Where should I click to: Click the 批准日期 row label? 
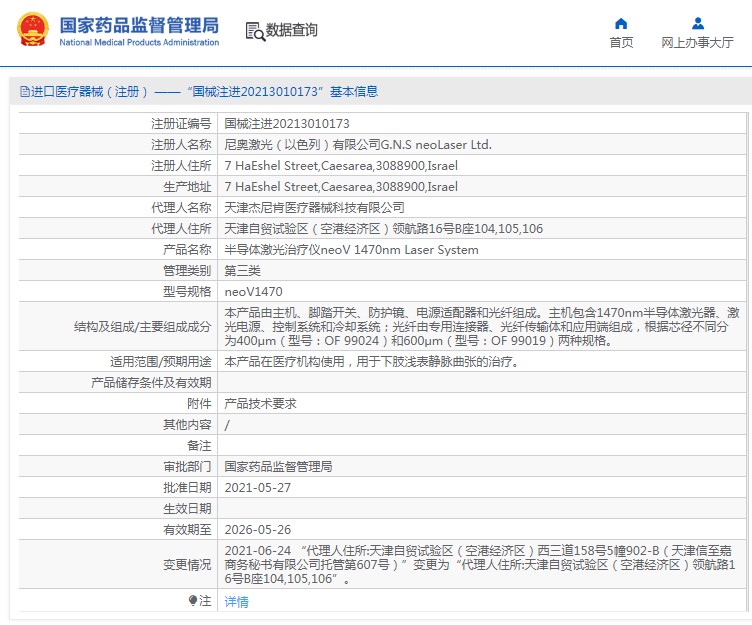[187, 488]
